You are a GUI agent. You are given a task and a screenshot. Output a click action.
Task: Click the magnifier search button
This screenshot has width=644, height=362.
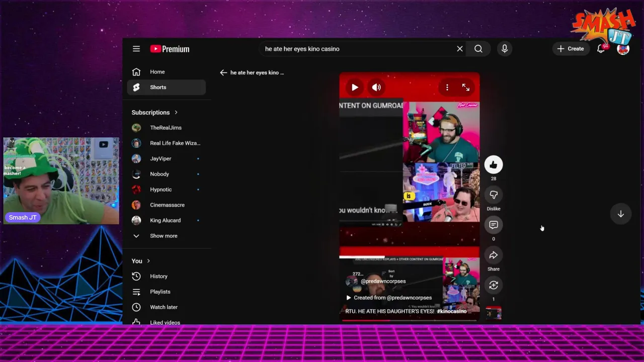(478, 49)
